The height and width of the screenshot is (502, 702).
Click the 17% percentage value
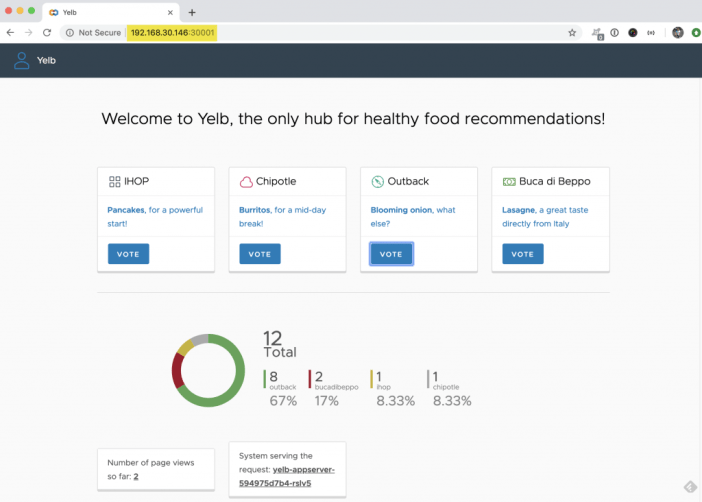click(x=326, y=401)
